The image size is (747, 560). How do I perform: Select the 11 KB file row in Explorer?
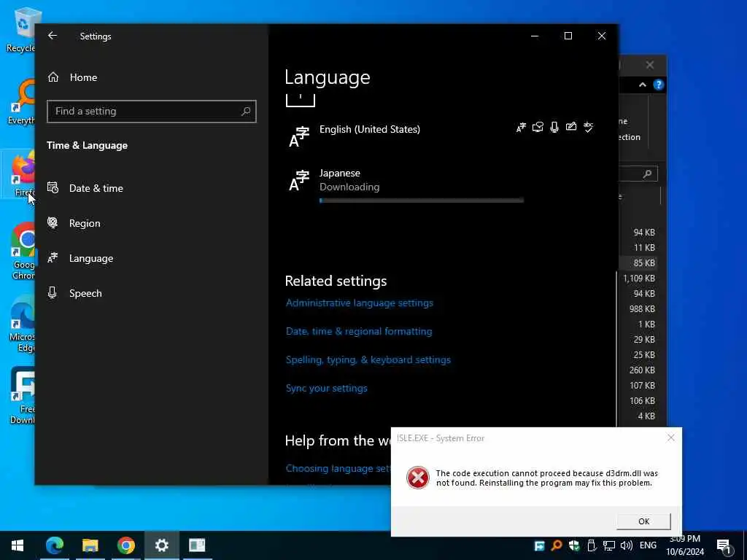pyautogui.click(x=638, y=248)
